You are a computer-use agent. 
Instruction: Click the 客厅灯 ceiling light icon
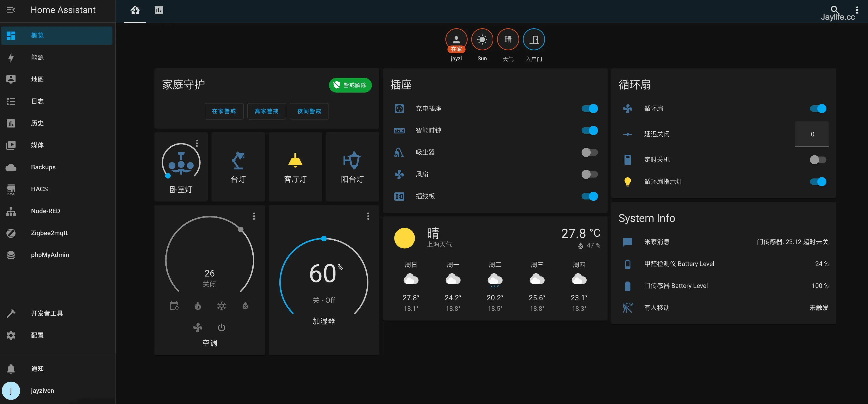pyautogui.click(x=295, y=160)
